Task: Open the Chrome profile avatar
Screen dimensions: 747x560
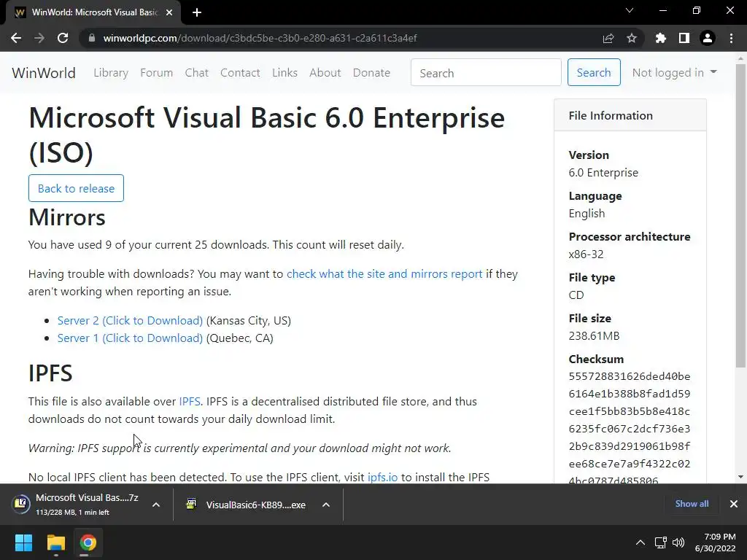Action: tap(707, 38)
